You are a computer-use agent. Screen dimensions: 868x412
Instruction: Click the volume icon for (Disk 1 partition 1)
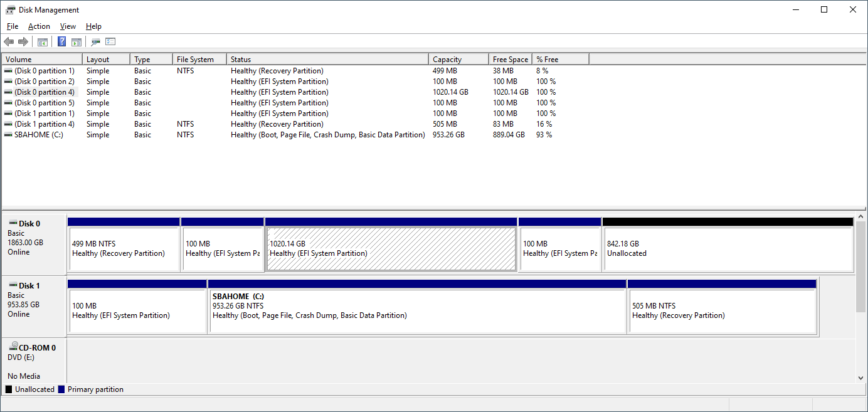pos(8,114)
